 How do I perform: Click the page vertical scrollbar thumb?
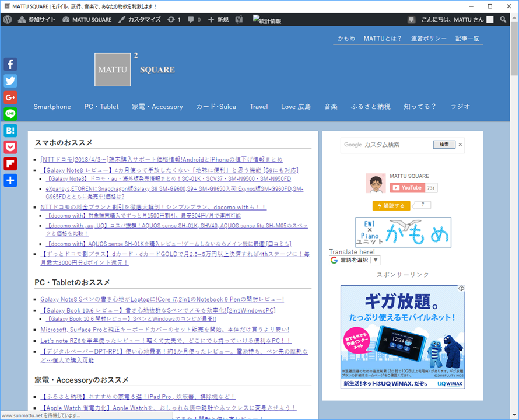click(x=514, y=49)
